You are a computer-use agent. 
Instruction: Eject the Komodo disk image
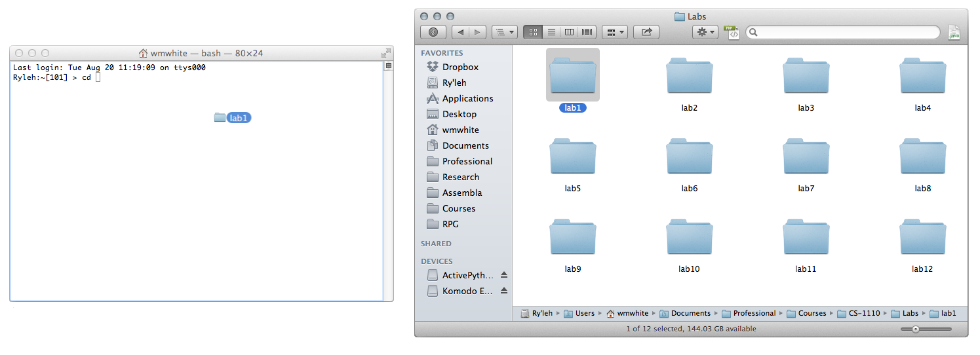(503, 291)
